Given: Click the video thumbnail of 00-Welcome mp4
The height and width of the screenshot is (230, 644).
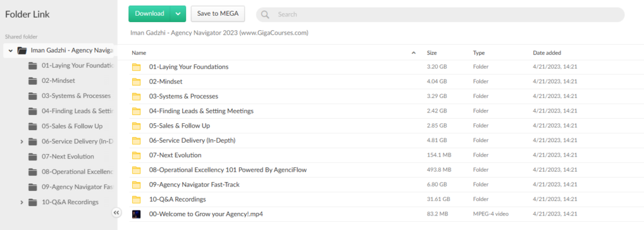Looking at the screenshot, I should (136, 214).
